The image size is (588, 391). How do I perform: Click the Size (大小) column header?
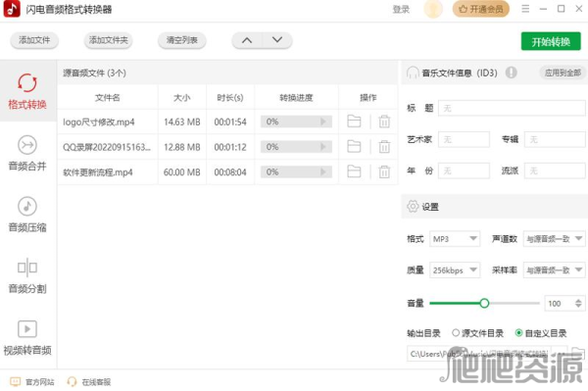click(182, 97)
